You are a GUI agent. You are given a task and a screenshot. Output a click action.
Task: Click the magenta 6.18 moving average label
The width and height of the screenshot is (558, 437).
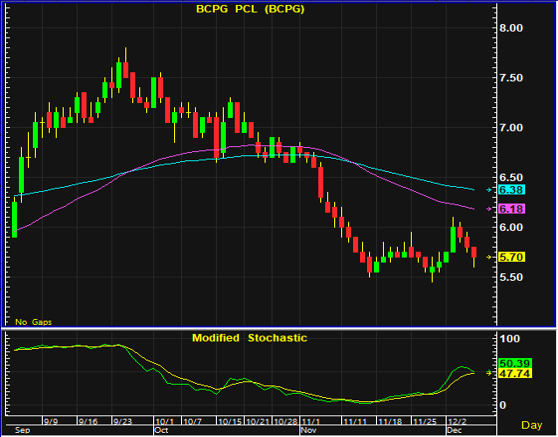[511, 209]
